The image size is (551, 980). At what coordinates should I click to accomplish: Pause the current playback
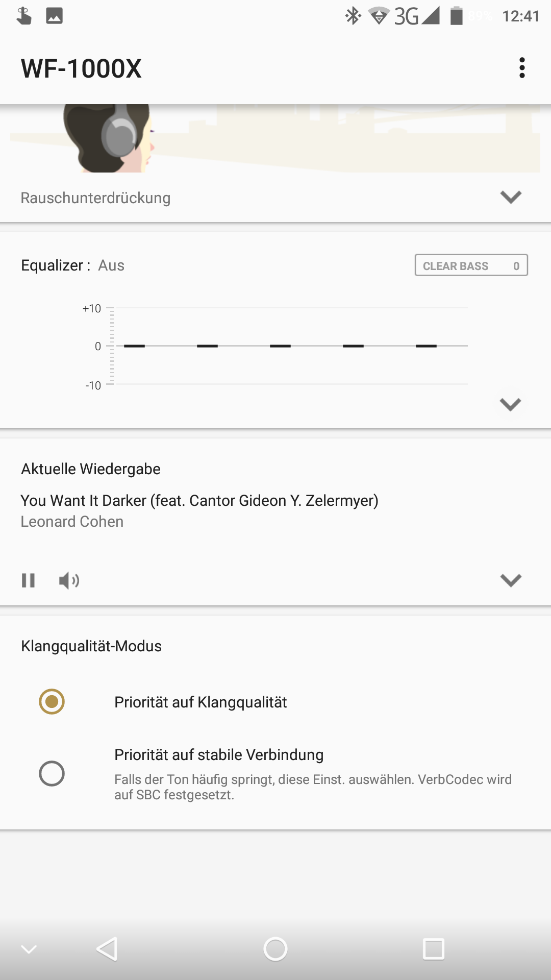29,580
